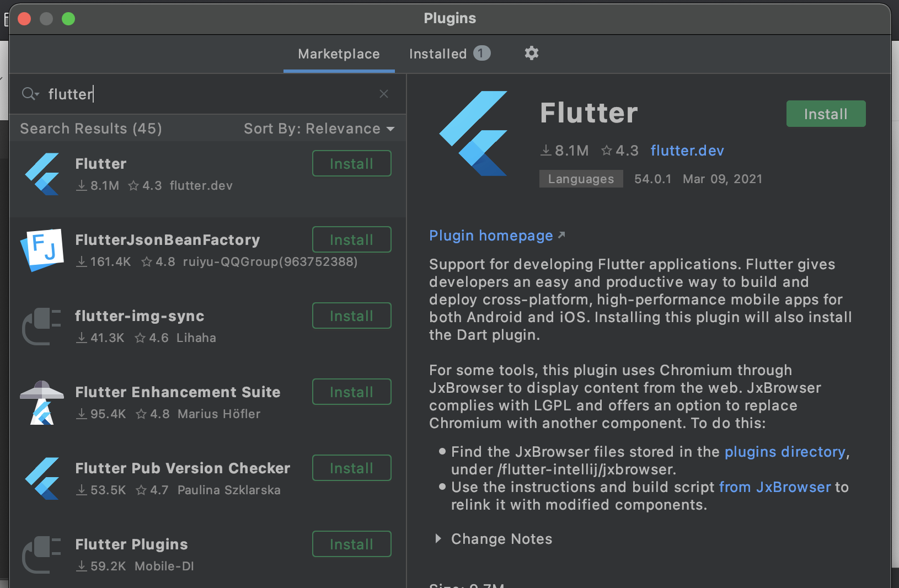The width and height of the screenshot is (899, 588).
Task: Click the Mobile-DI vendor name
Action: (x=164, y=566)
